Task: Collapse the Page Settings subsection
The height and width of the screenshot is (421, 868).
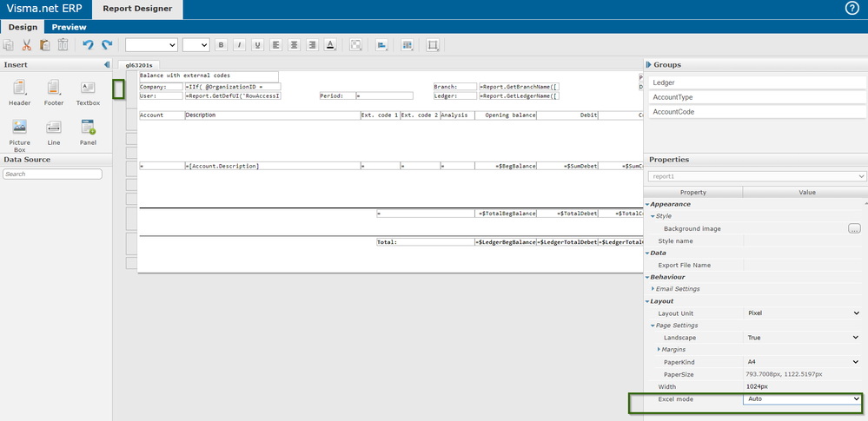Action: click(653, 326)
